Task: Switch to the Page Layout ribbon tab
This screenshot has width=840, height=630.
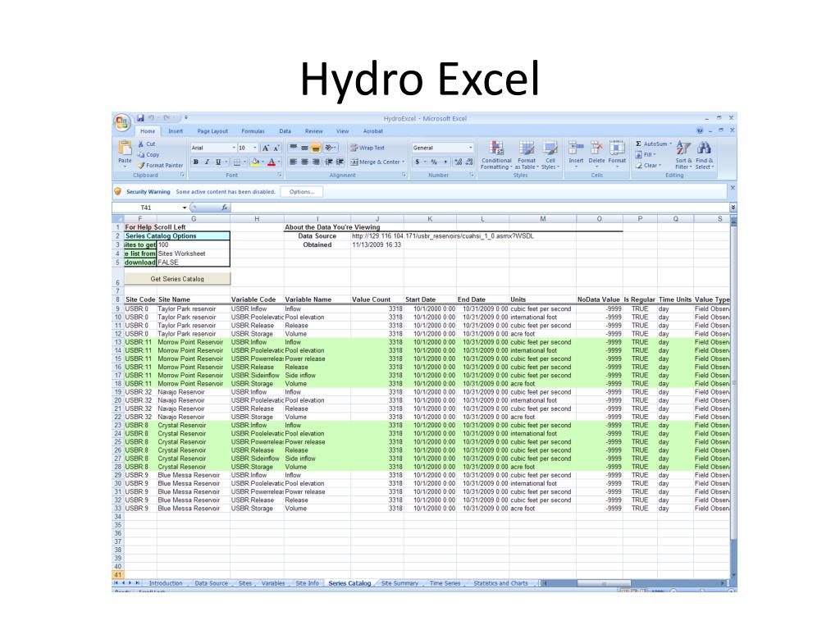Action: click(x=212, y=131)
